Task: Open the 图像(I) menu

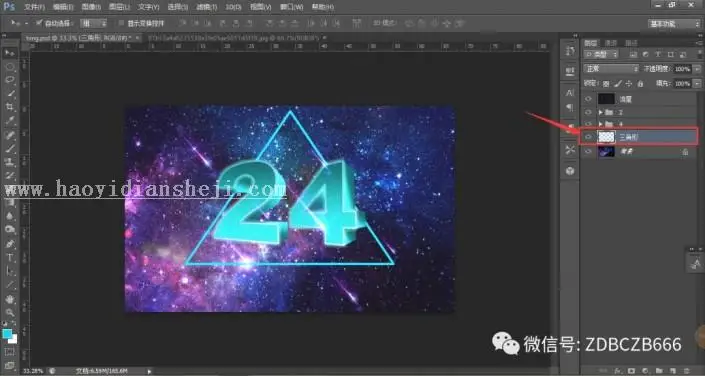Action: click(x=91, y=7)
